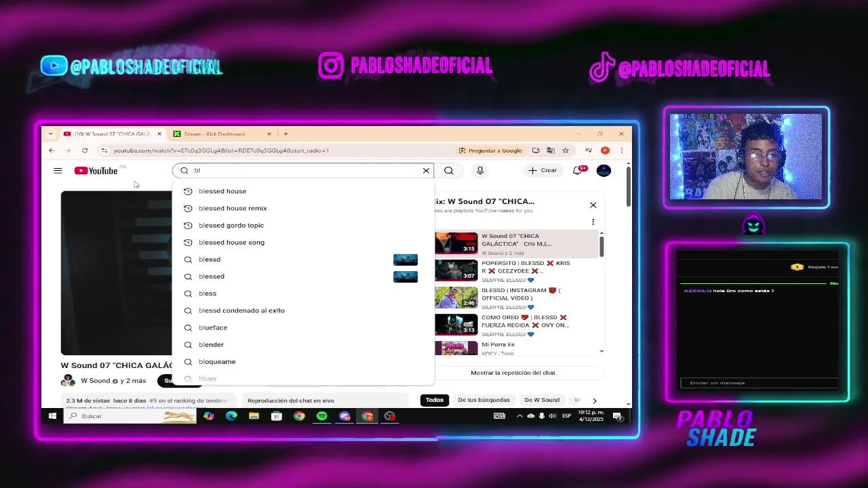Click the taskbar volume icon
Viewport: 868px width, 488px height.
[x=552, y=416]
